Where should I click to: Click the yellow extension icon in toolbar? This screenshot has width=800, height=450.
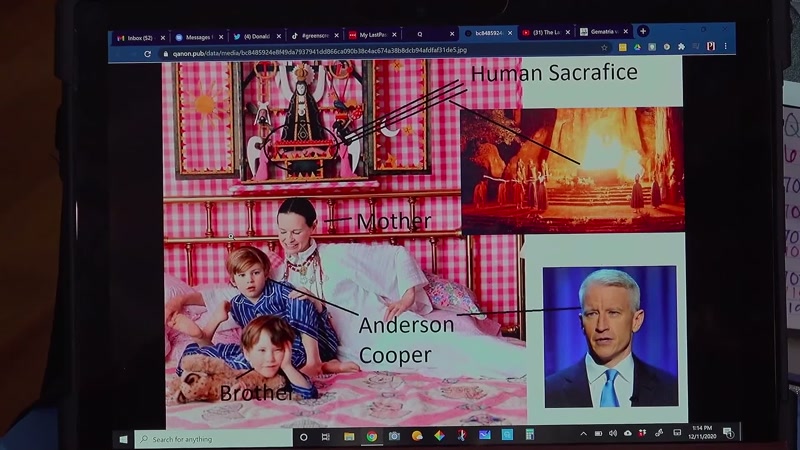coord(622,47)
